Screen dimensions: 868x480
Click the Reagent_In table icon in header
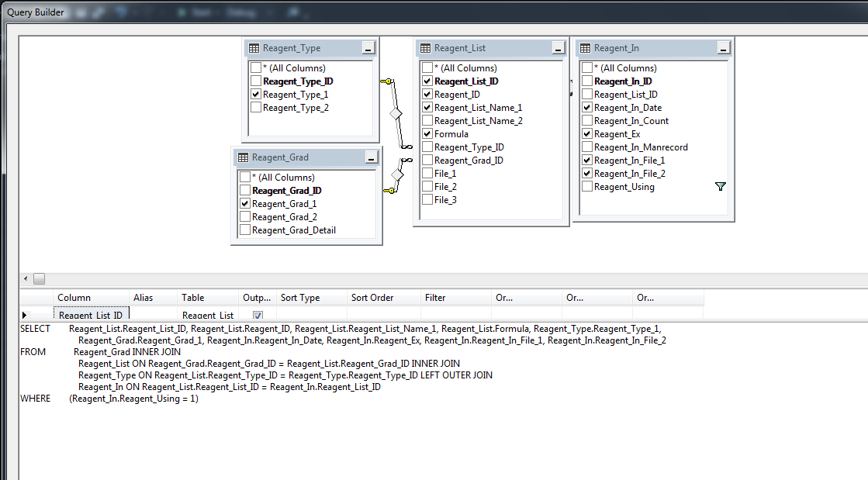click(x=585, y=48)
